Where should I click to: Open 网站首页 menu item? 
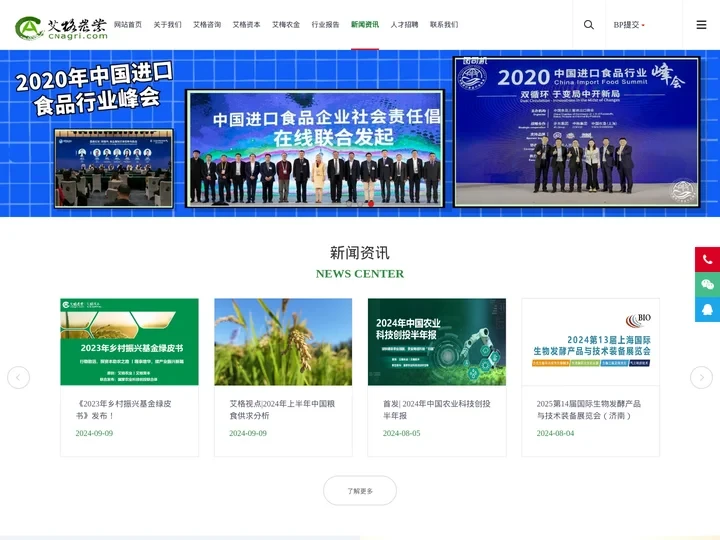pyautogui.click(x=128, y=24)
